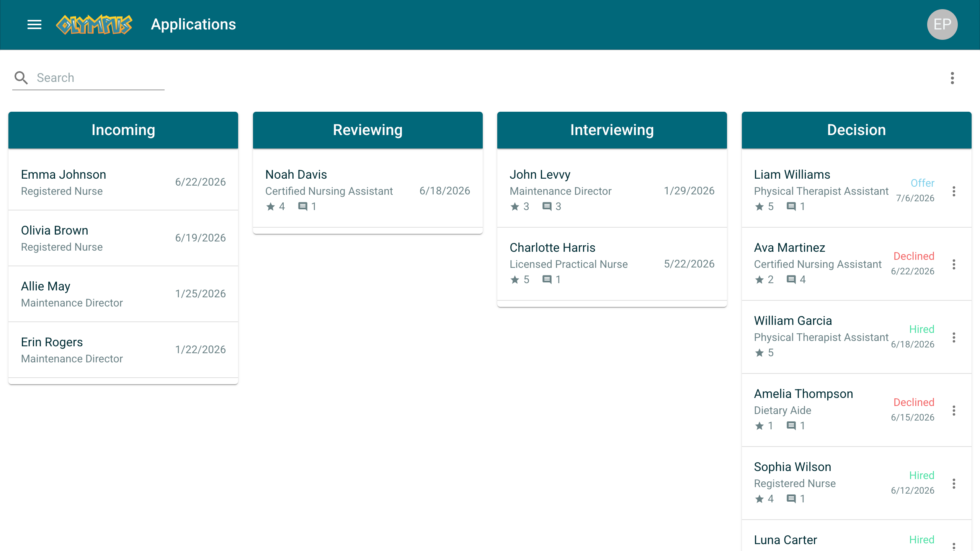Click John Levvy date 1/29/2026
This screenshot has height=551, width=980.
pos(689,191)
